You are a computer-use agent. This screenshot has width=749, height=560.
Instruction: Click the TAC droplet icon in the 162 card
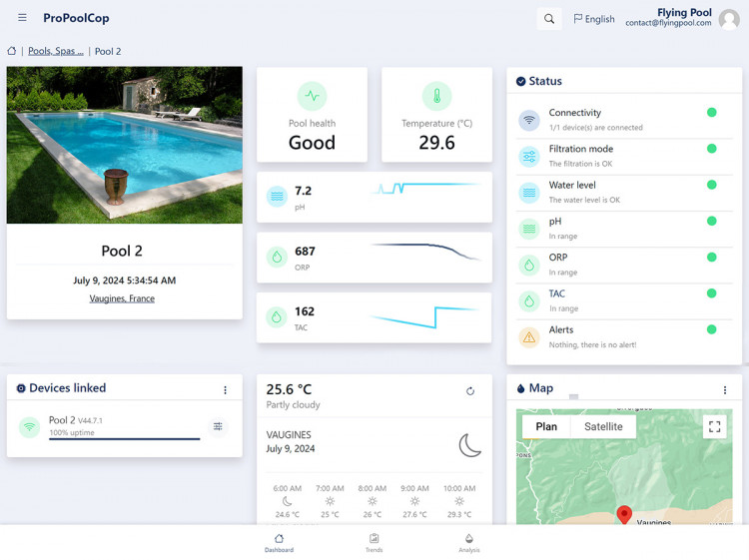[x=277, y=317]
